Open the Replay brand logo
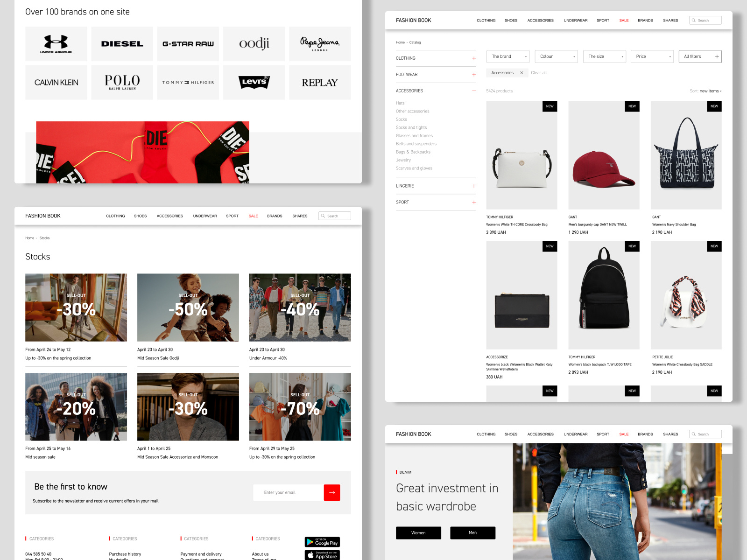Image resolution: width=747 pixels, height=560 pixels. pyautogui.click(x=320, y=82)
